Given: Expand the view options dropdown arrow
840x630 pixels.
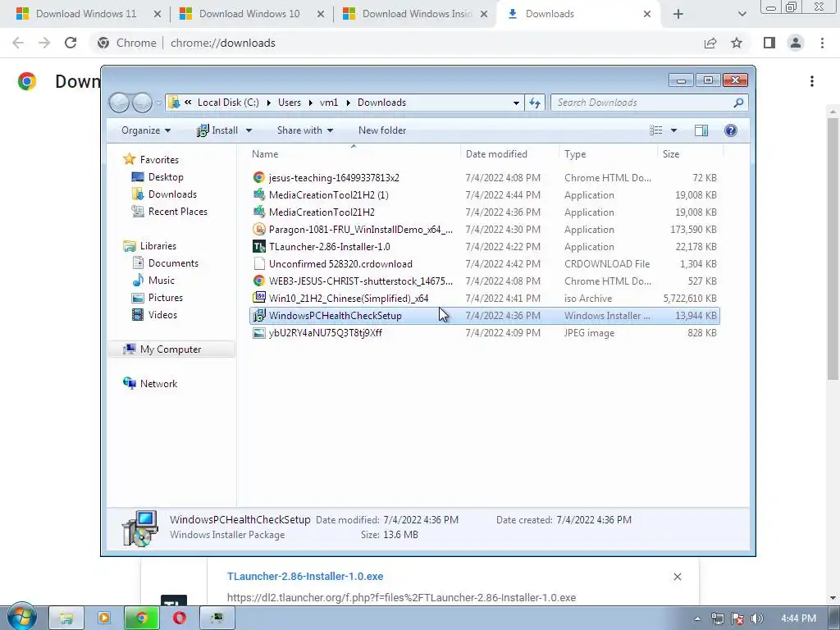Looking at the screenshot, I should (x=673, y=130).
